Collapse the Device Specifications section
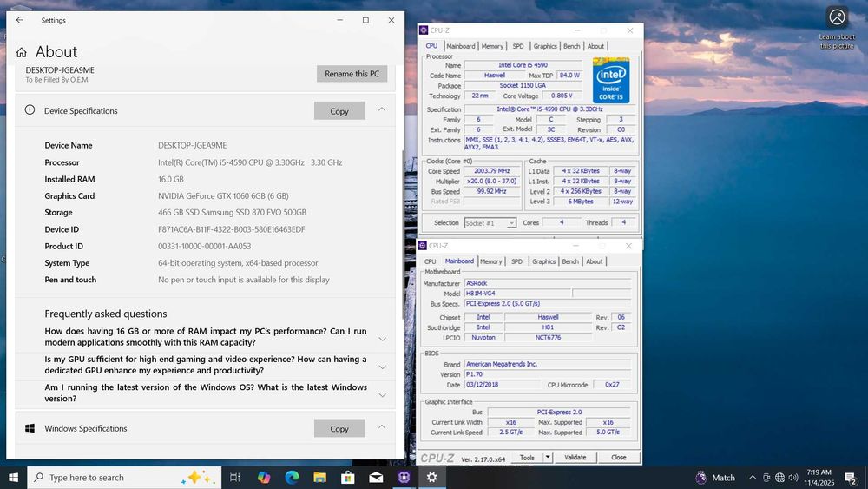 [x=382, y=109]
